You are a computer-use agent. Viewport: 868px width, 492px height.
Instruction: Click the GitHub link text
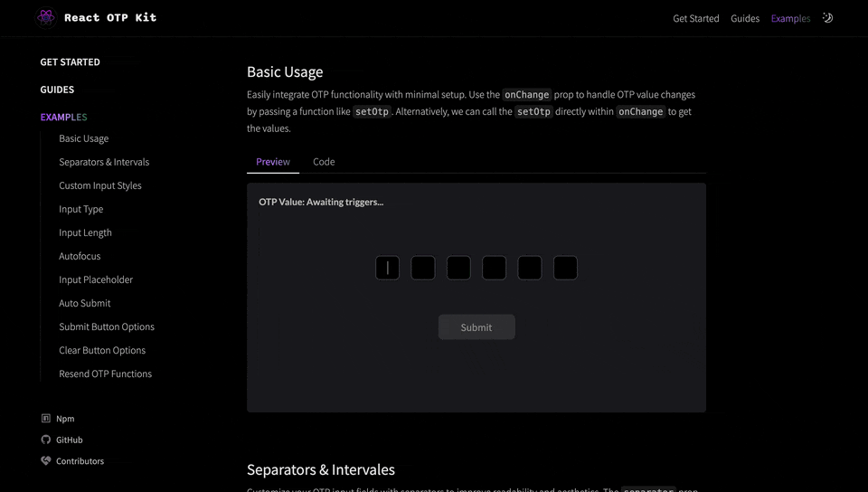click(70, 440)
